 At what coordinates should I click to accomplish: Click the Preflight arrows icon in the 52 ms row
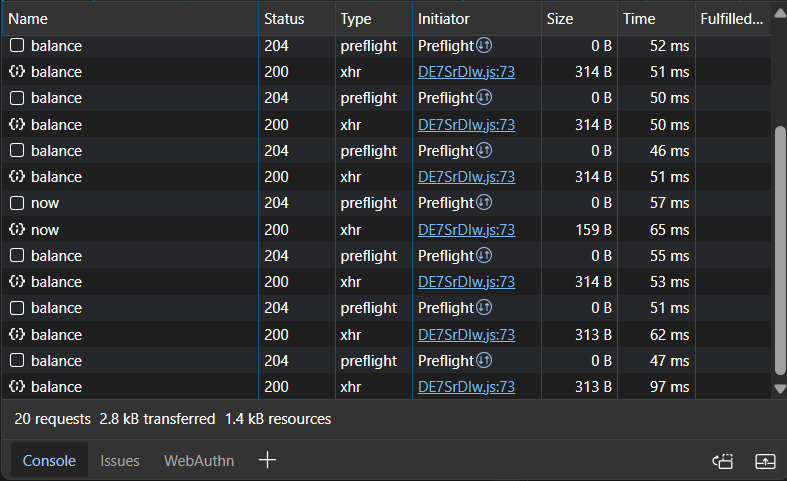484,45
